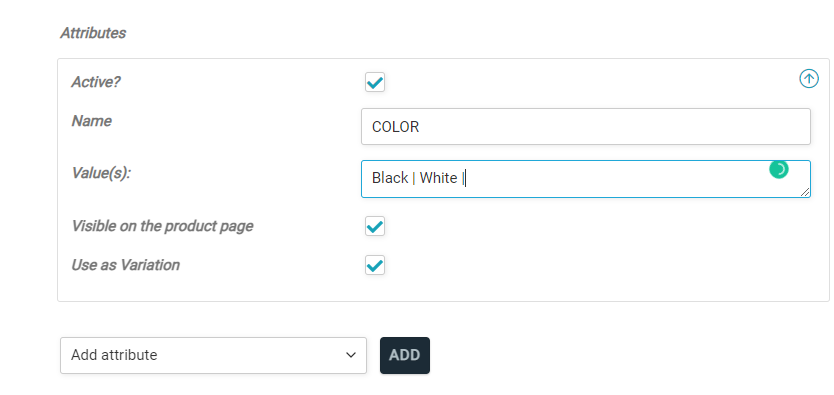Click the 'Active?' label text
The height and width of the screenshot is (395, 834).
[96, 82]
